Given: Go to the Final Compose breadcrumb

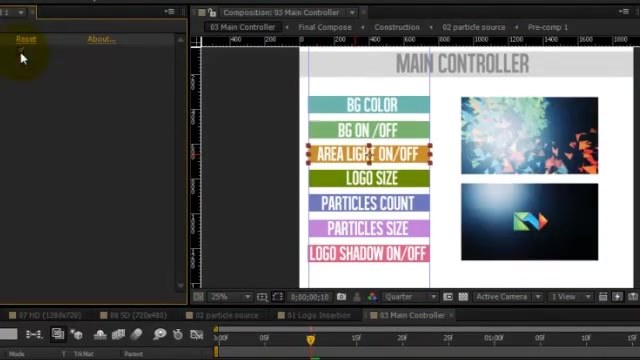Looking at the screenshot, I should pos(324,27).
